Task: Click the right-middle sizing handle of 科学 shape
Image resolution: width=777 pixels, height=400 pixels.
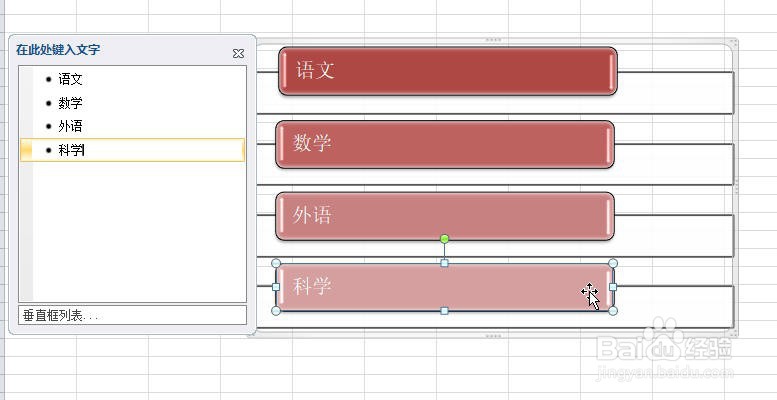Action: (x=613, y=287)
